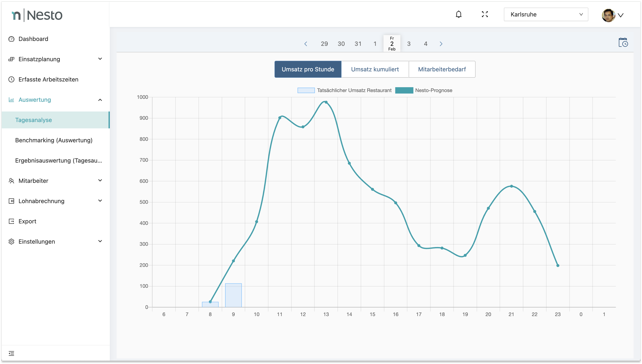This screenshot has width=642, height=364.
Task: Click the notification bell icon
Action: [458, 14]
